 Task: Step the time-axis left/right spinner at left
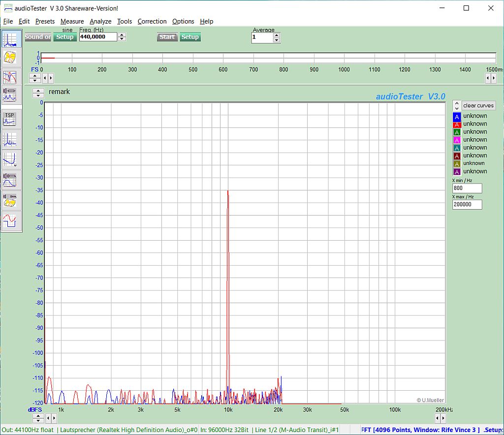[x=48, y=78]
